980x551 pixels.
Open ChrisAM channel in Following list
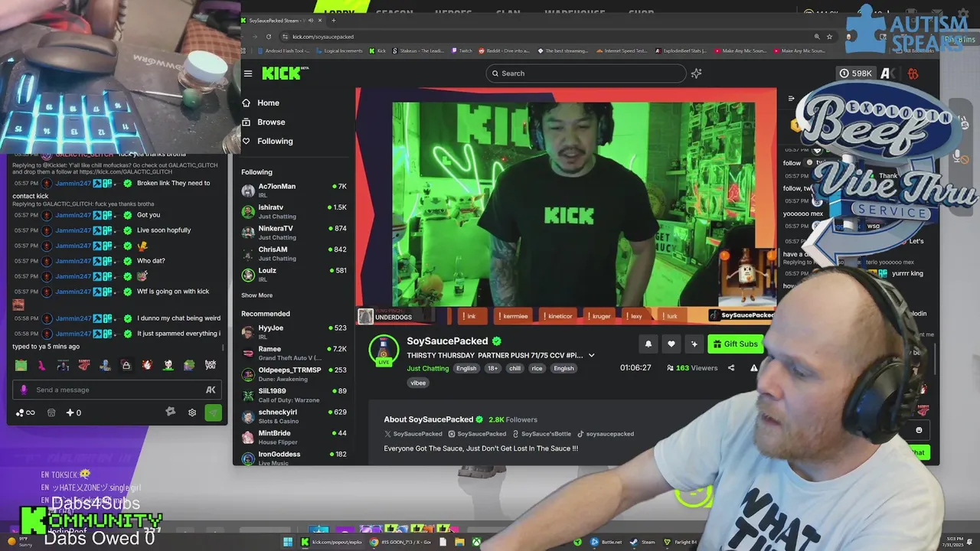coord(294,253)
